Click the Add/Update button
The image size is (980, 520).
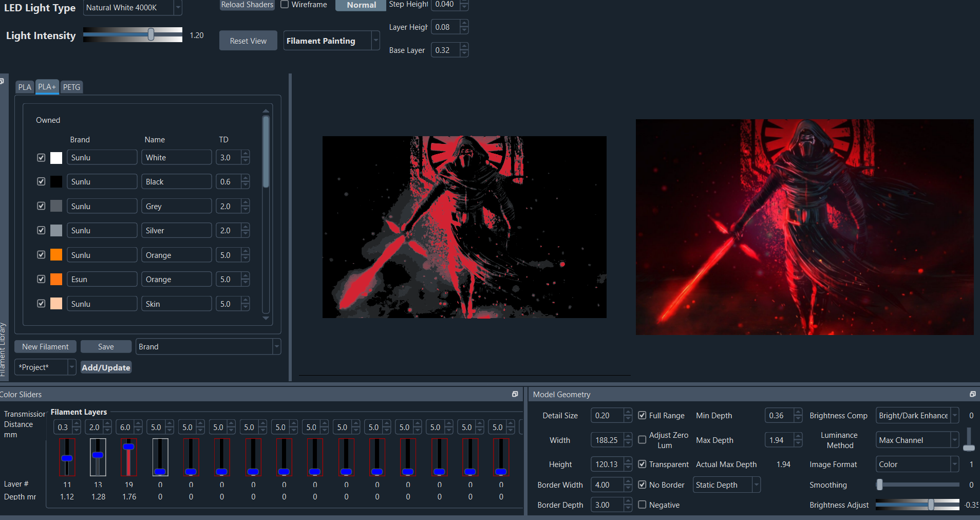106,367
